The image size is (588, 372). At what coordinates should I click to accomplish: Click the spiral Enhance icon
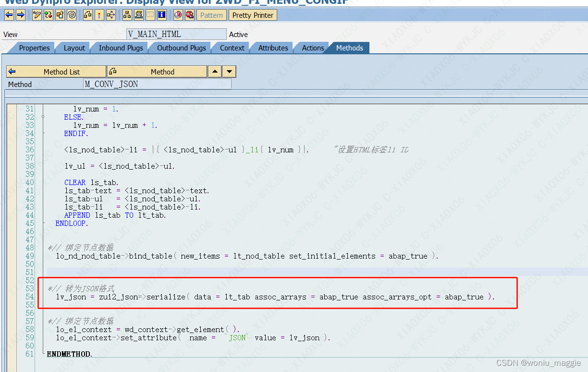tap(72, 15)
